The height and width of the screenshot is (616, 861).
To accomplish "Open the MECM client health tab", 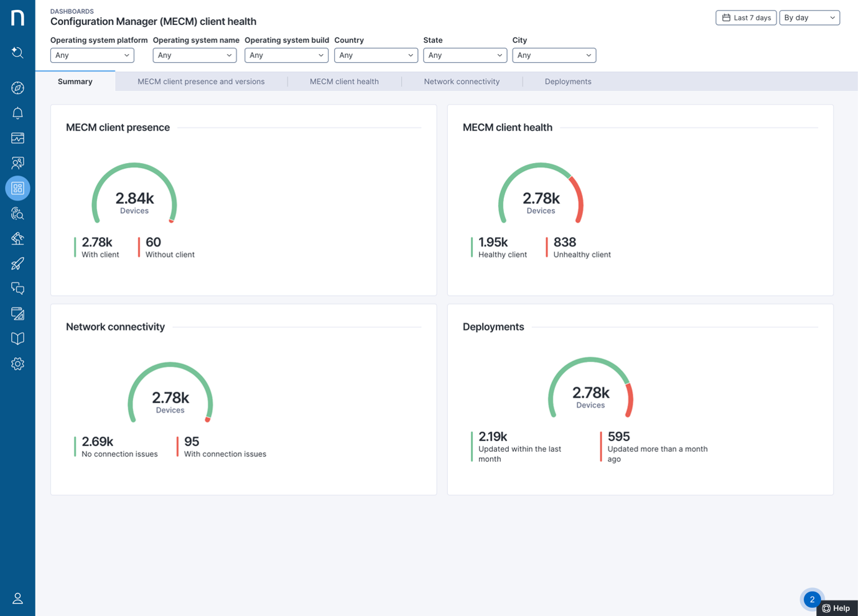I will point(345,81).
